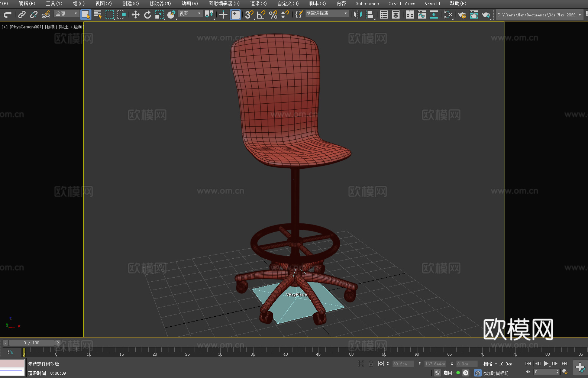Open the 粘土 + 边面 display style menu

pyautogui.click(x=71, y=27)
